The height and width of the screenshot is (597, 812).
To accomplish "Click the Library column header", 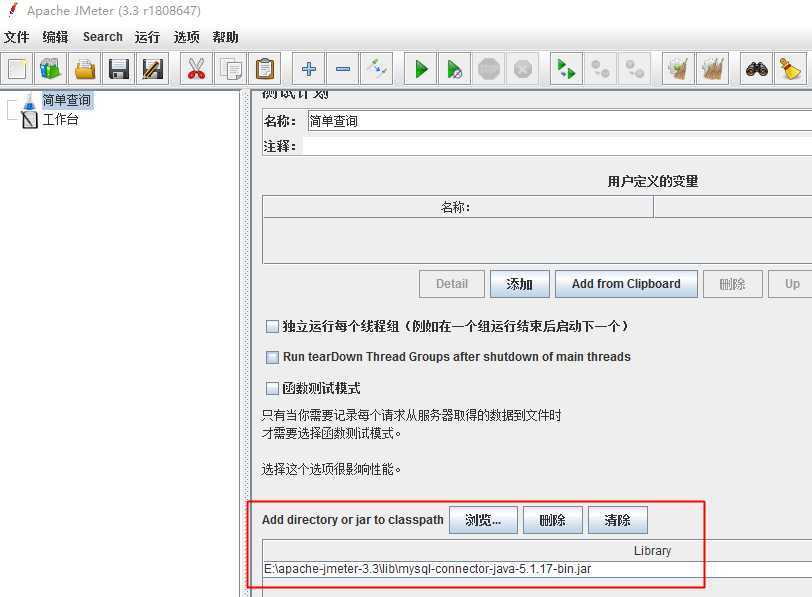I will coord(538,550).
